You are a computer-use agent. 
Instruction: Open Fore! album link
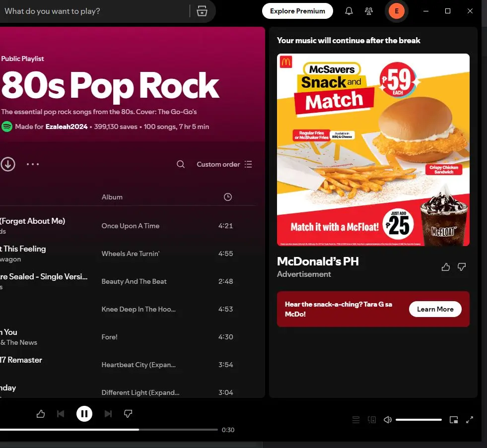point(109,337)
